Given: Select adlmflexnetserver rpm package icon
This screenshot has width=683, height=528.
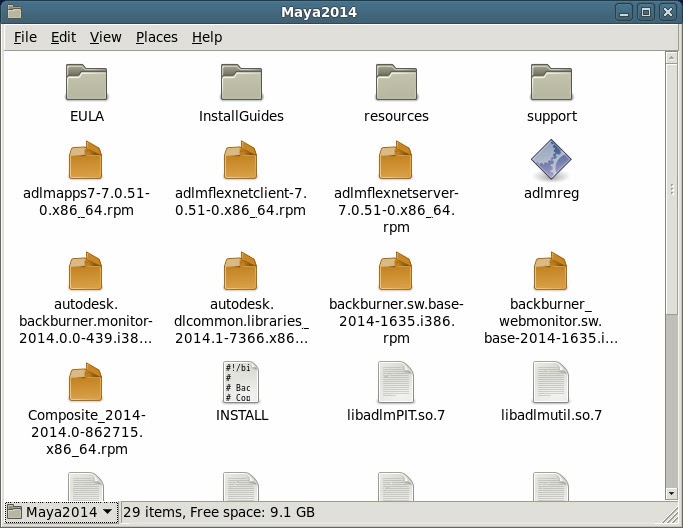Looking at the screenshot, I should tap(396, 160).
